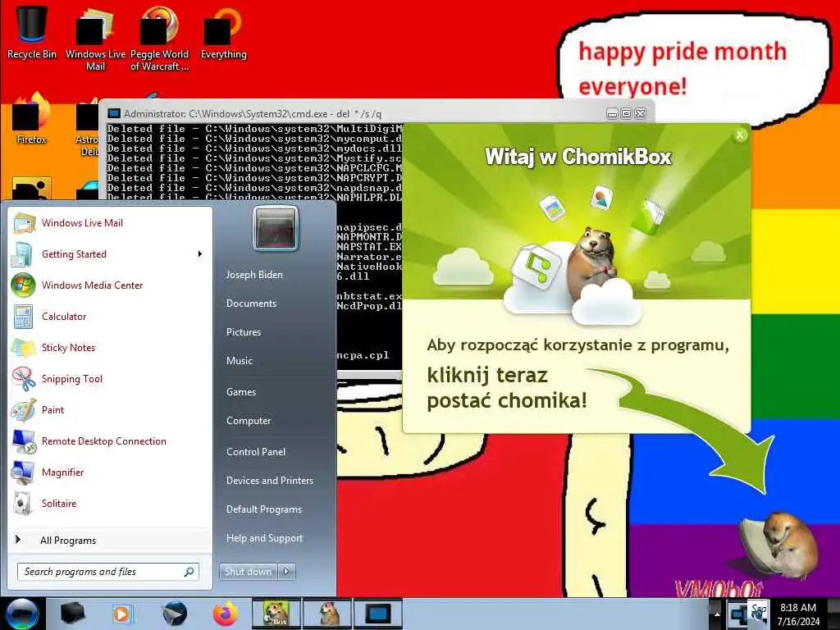Click the Getting Started icon in Start menu
This screenshot has height=630, width=840.
point(22,254)
